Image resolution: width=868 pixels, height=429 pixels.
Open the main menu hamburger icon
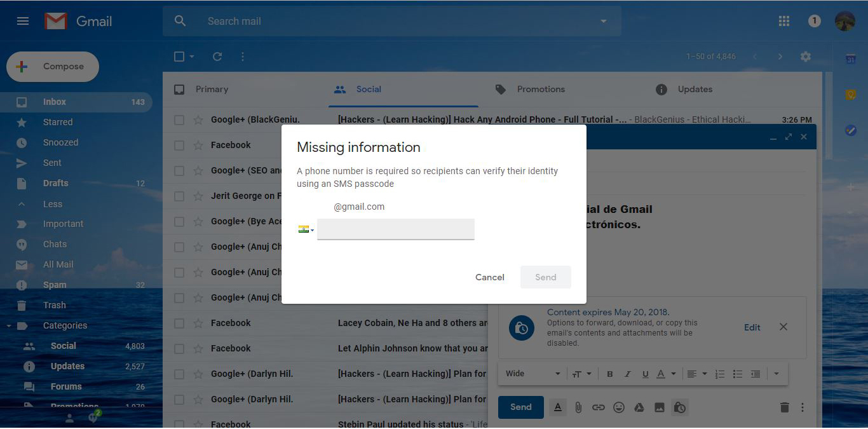[x=23, y=21]
